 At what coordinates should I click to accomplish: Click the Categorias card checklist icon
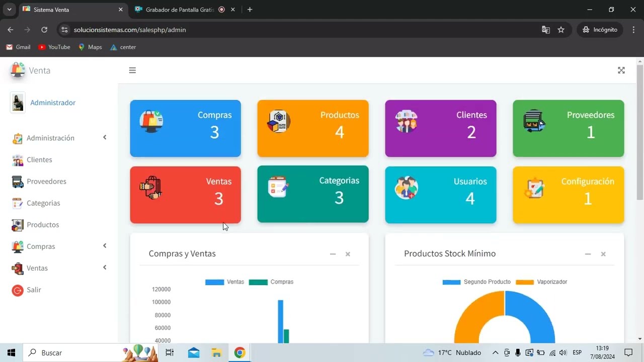click(279, 187)
